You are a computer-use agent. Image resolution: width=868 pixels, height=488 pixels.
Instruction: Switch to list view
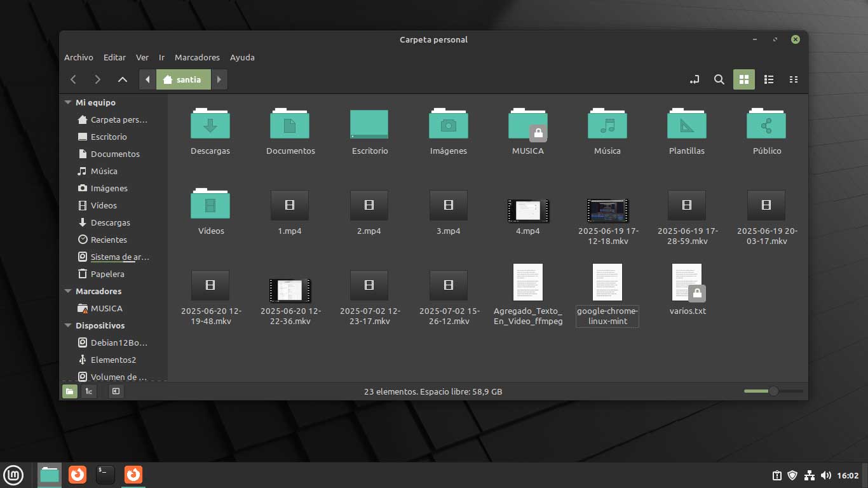[x=769, y=79]
